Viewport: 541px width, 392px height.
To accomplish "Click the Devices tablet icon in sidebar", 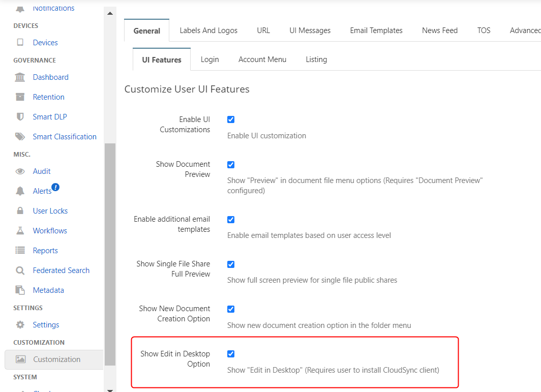I will (x=20, y=43).
